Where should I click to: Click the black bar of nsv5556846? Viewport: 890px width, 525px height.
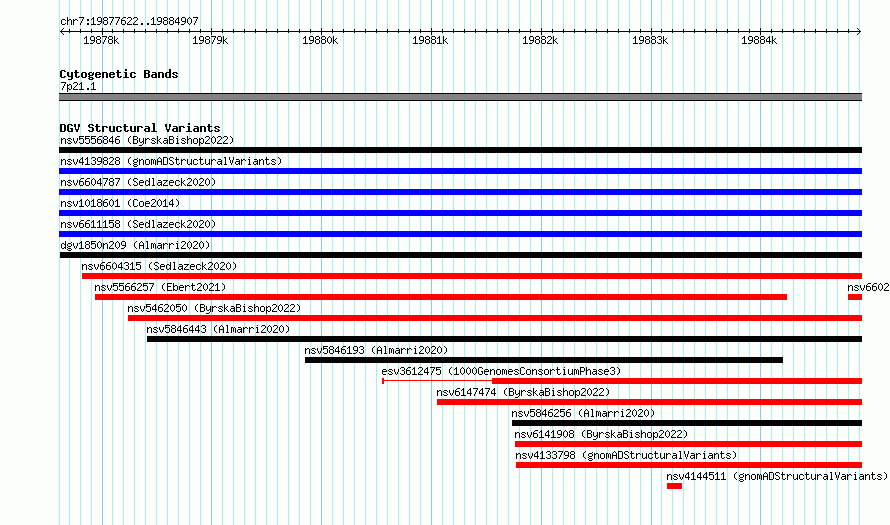[x=460, y=150]
